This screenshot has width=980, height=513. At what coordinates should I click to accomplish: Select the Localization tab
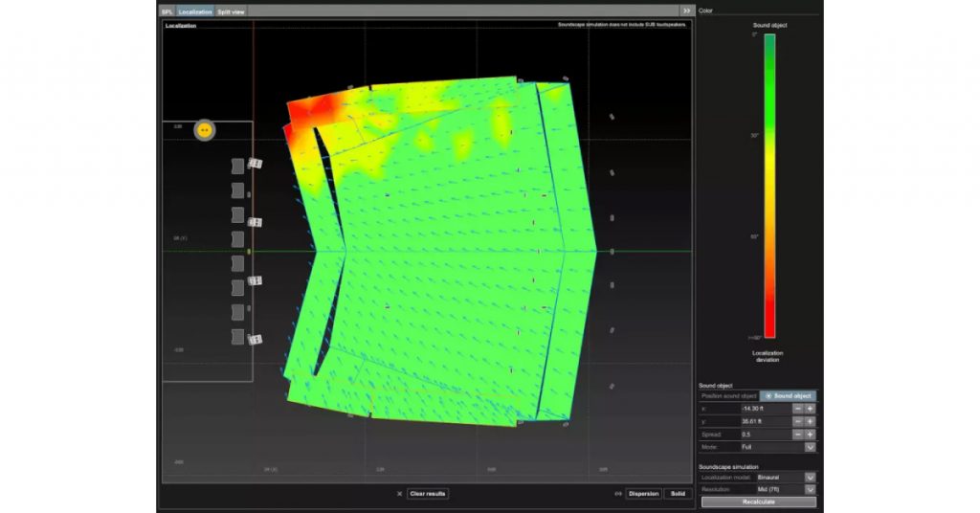pyautogui.click(x=195, y=11)
